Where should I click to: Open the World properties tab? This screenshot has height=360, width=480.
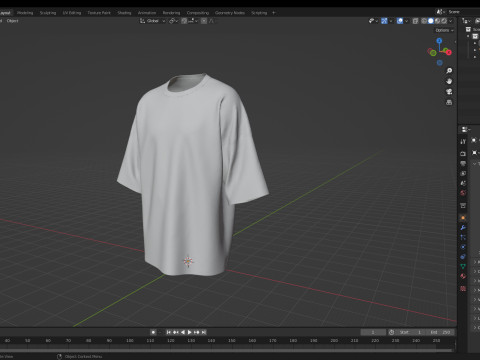click(463, 193)
